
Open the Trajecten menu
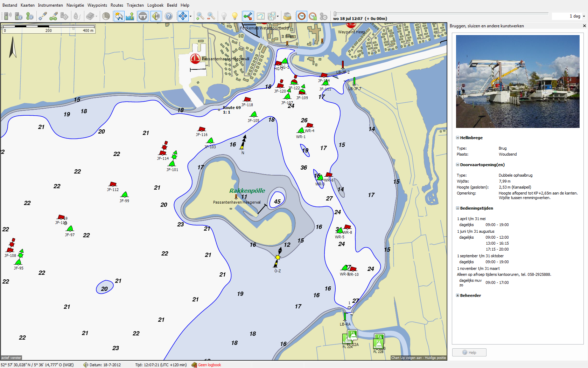point(135,5)
